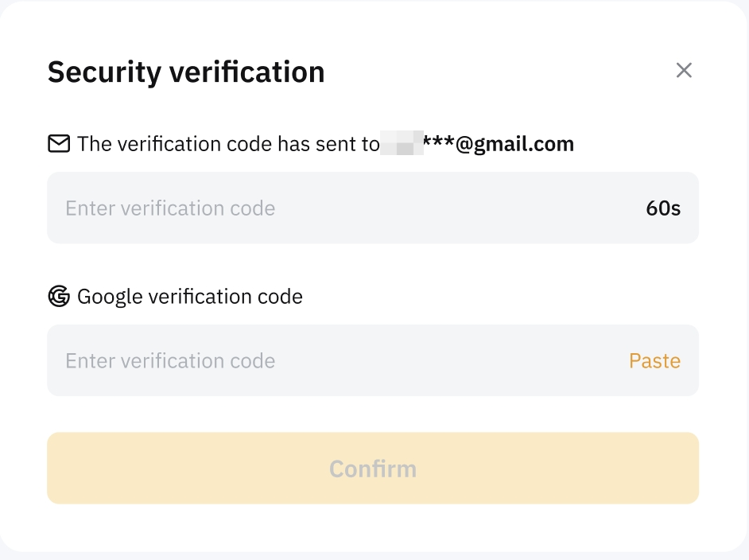The height and width of the screenshot is (560, 749).
Task: Click "The verification code has sent to" text
Action: (228, 144)
